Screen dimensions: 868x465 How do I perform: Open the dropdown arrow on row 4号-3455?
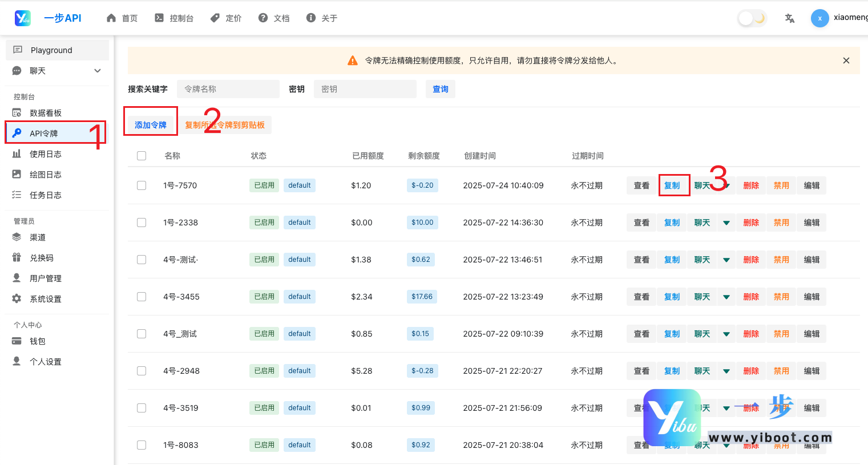coord(726,296)
